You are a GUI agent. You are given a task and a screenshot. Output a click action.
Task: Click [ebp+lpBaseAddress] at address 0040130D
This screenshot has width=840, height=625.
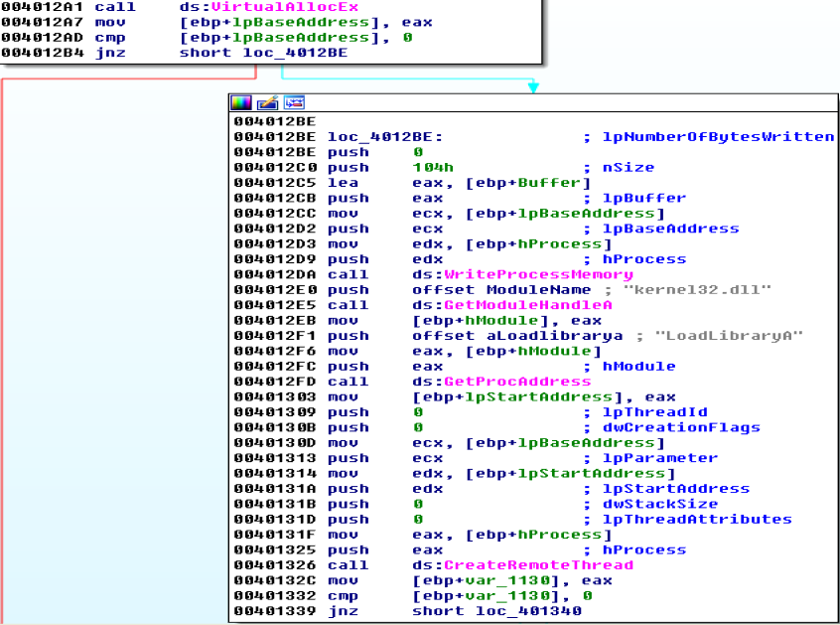coord(565,443)
